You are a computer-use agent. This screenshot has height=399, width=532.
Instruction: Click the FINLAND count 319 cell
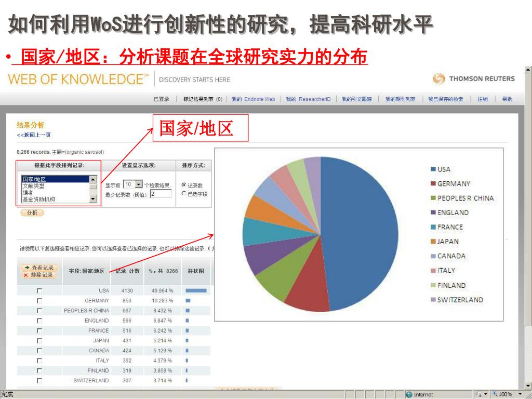[x=127, y=370]
